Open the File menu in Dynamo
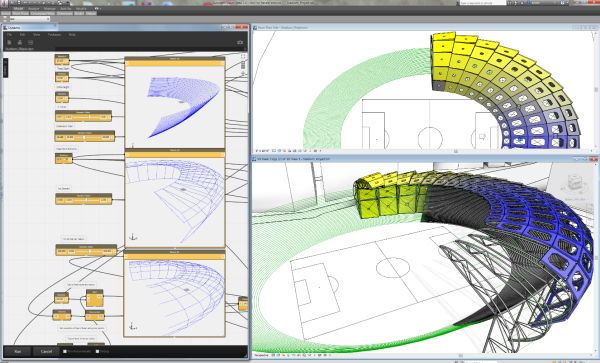600x363 pixels. (10, 34)
